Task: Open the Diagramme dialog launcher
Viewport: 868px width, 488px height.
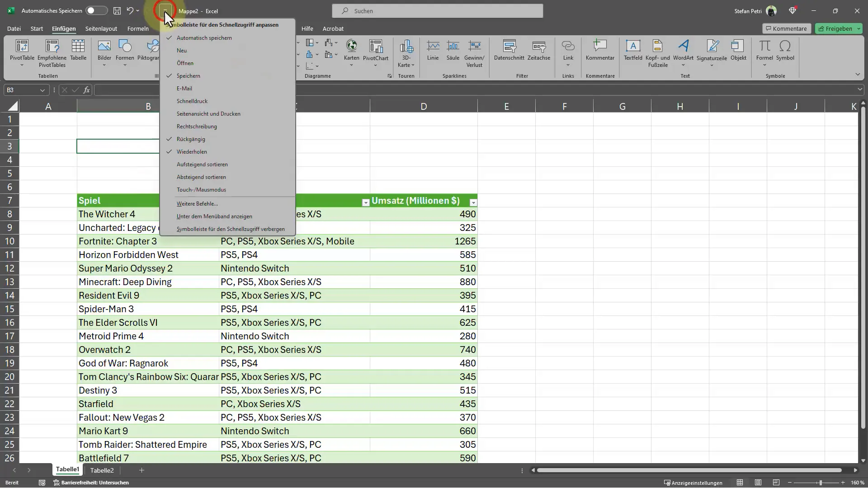Action: [x=390, y=76]
